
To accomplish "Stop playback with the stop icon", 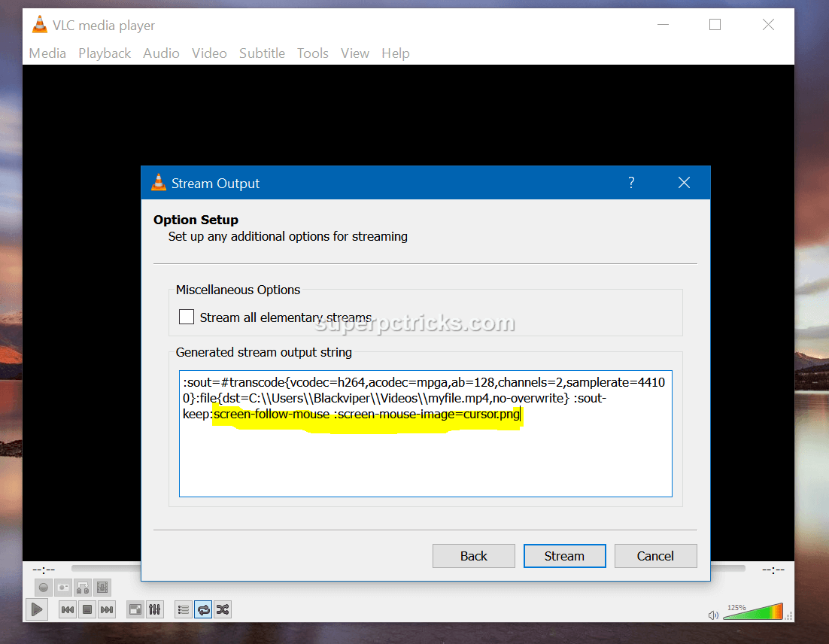I will point(87,609).
